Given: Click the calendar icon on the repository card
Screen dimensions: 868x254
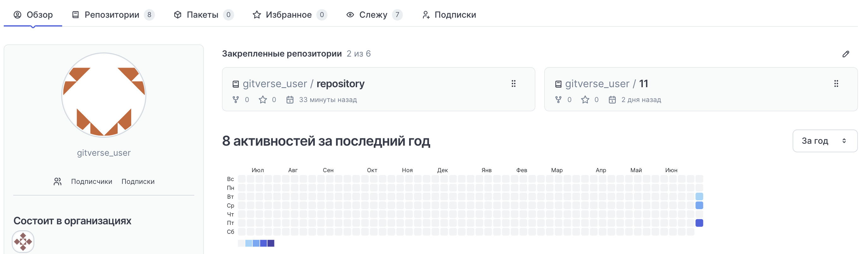Looking at the screenshot, I should [290, 100].
